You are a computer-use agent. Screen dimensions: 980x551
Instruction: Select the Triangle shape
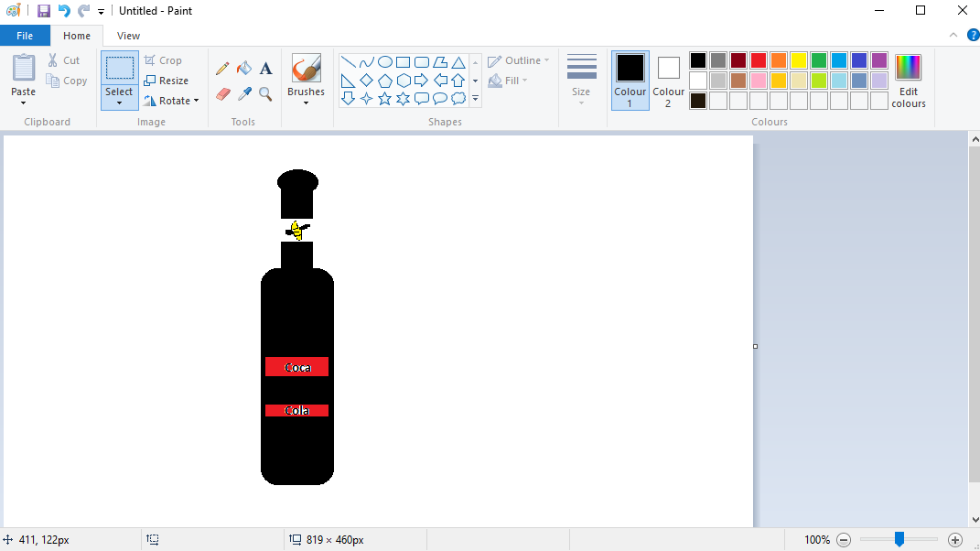458,62
